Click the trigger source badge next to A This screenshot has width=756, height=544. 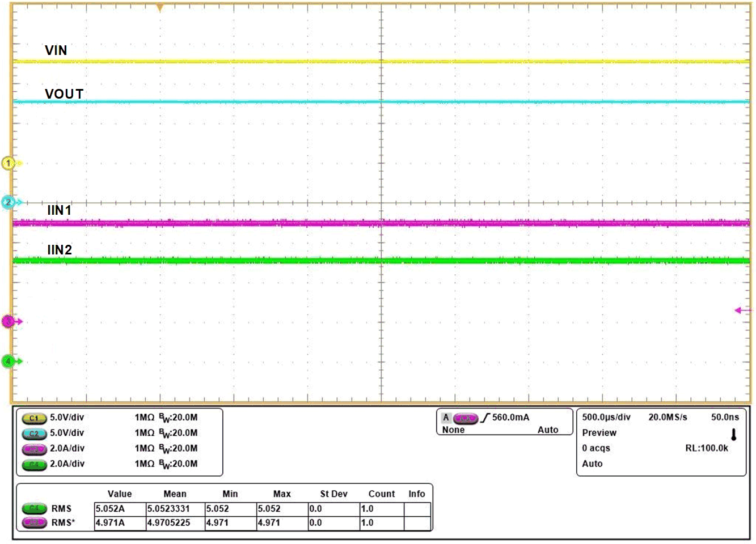(466, 418)
